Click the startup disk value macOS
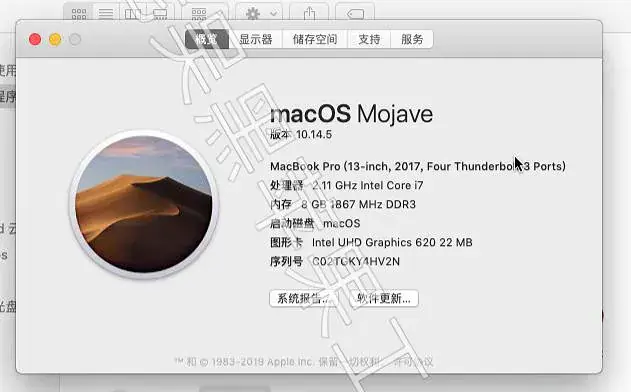Screen dimensions: 631x392 tap(342, 223)
